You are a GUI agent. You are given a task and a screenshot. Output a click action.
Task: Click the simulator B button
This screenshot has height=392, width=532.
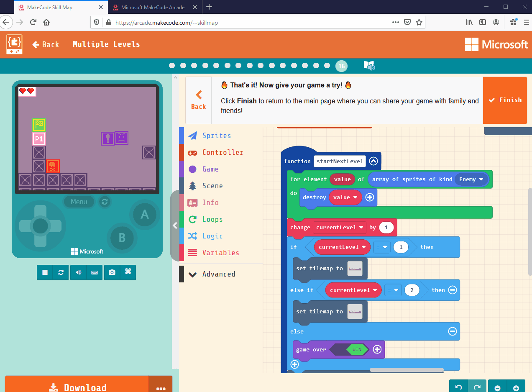click(122, 238)
